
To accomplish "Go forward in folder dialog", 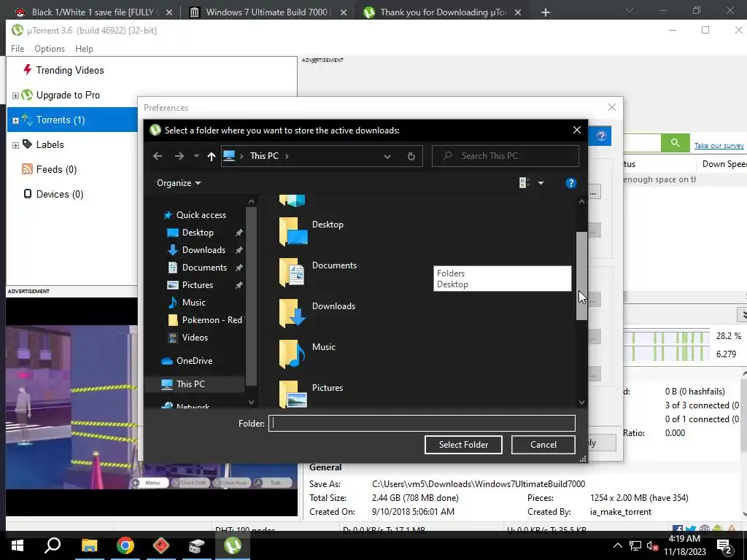I will coord(179,156).
